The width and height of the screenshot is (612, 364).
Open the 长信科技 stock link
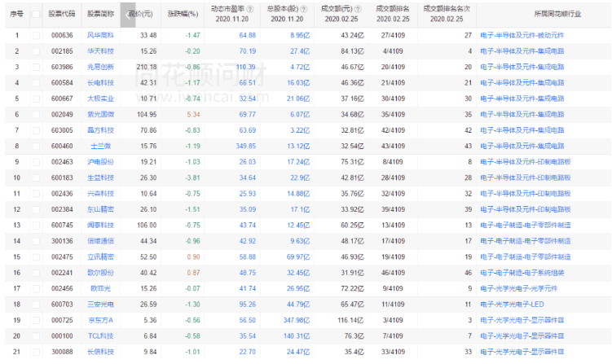click(101, 352)
